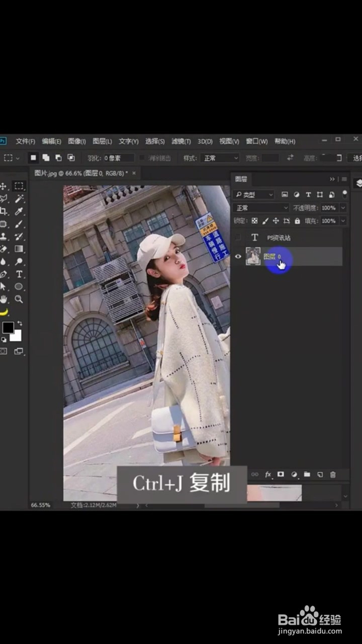Screen dimensions: 362x644
Task: Select the Zoom tool
Action: 19,299
